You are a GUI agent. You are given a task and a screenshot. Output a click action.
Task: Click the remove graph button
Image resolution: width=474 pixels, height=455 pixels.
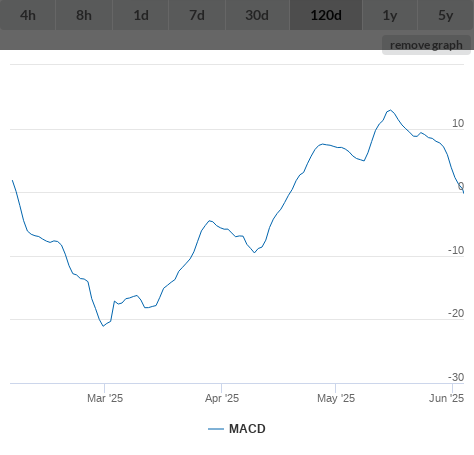[426, 45]
